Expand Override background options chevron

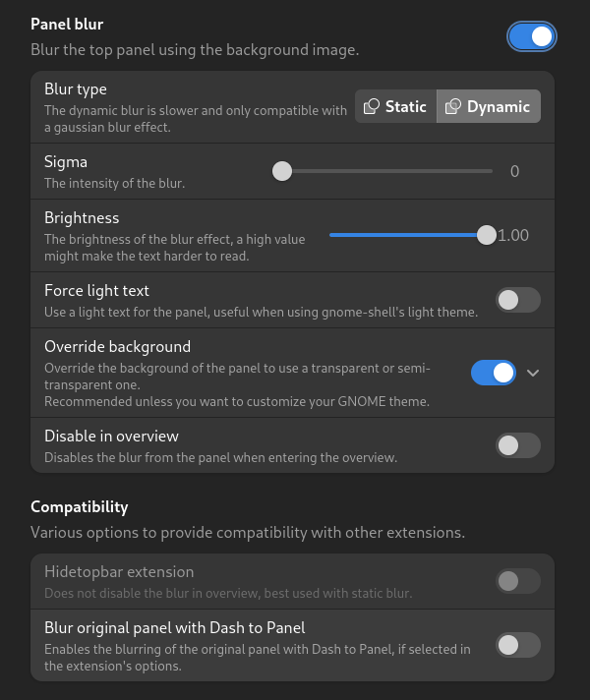click(533, 373)
